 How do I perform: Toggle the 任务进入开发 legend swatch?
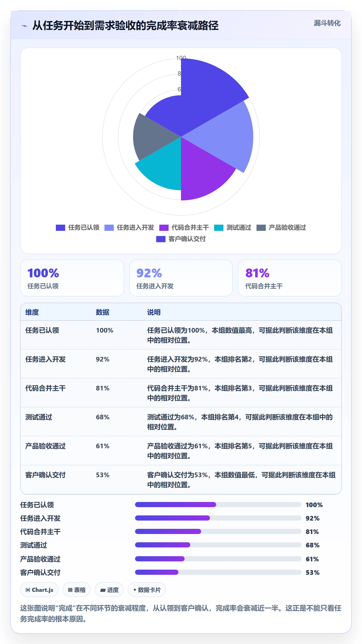pos(109,227)
